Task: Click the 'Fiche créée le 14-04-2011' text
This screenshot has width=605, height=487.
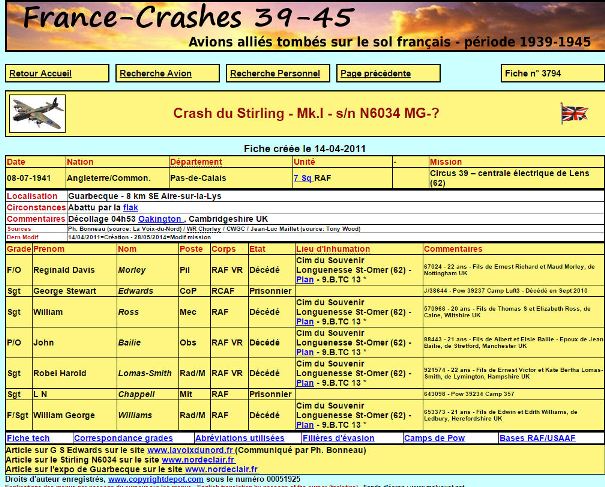Action: 305,149
